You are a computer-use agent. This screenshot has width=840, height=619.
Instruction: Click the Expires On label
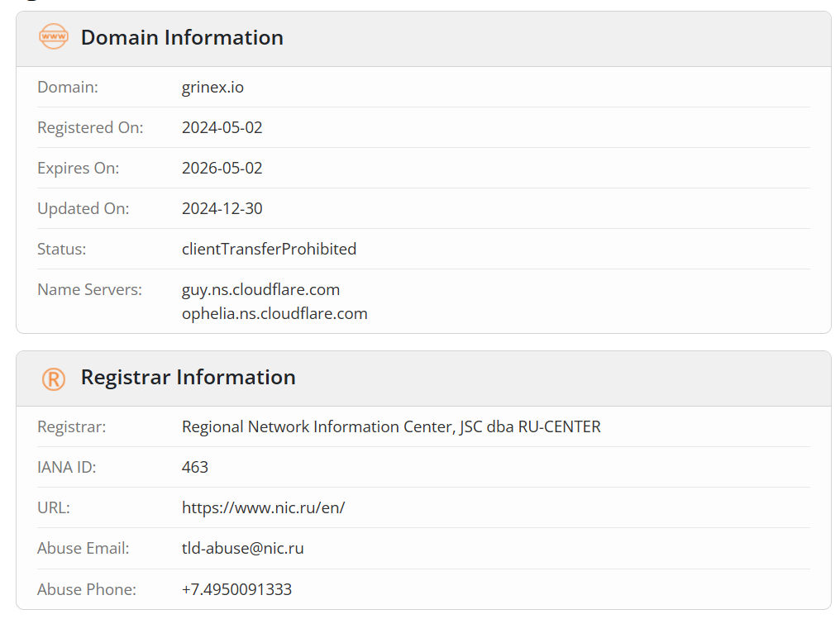point(79,168)
